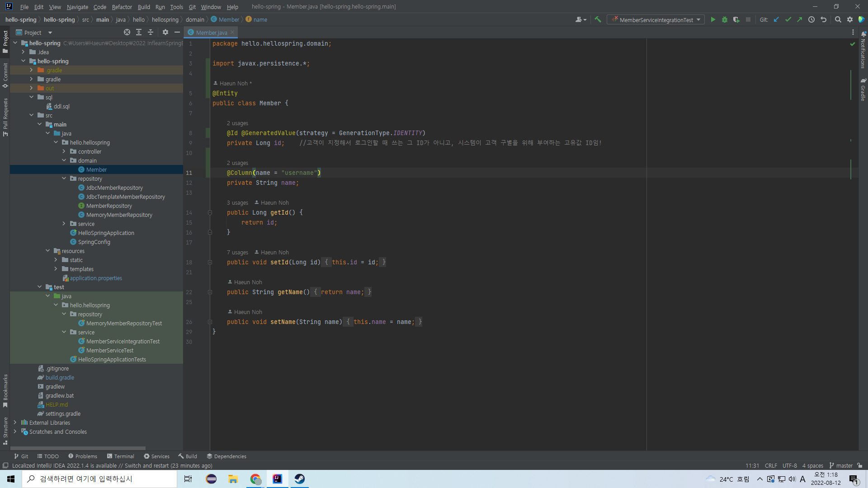Open the Services tool window
The image size is (868, 488).
point(156,456)
